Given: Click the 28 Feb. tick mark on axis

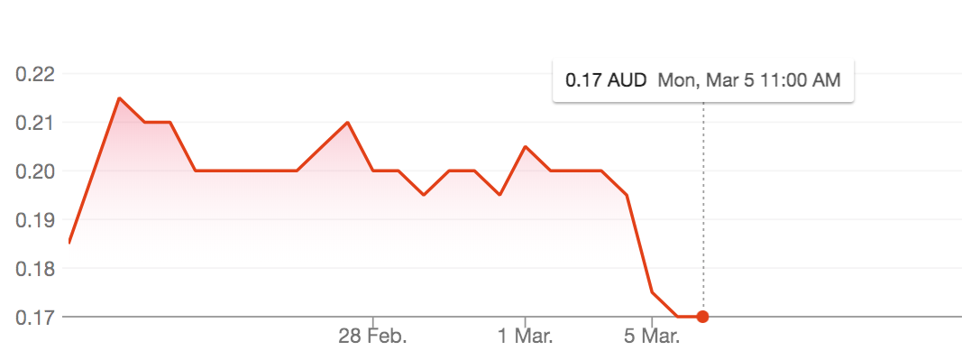Looking at the screenshot, I should point(373,321).
